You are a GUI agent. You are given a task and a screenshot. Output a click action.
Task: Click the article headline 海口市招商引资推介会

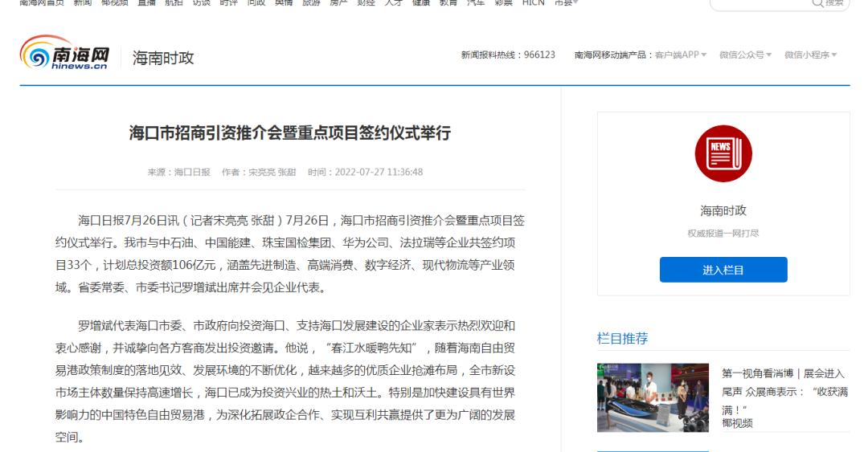click(290, 133)
